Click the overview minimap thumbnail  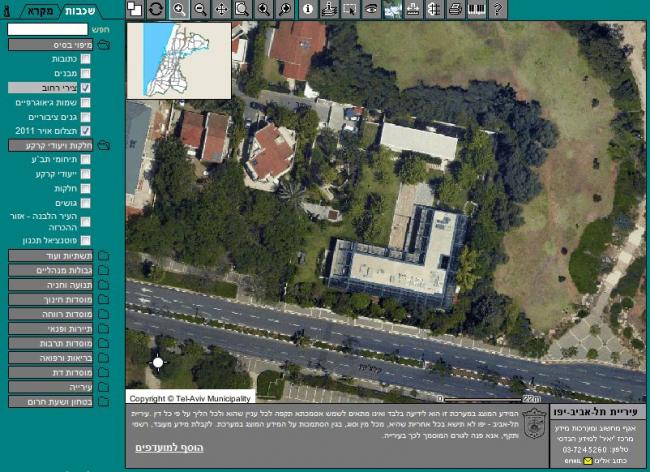pos(186,59)
